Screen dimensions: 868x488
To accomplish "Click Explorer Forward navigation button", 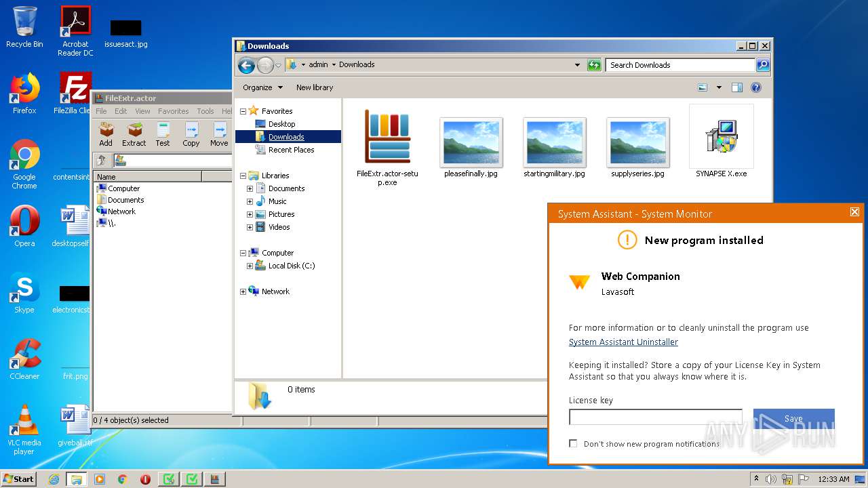I will click(x=265, y=65).
